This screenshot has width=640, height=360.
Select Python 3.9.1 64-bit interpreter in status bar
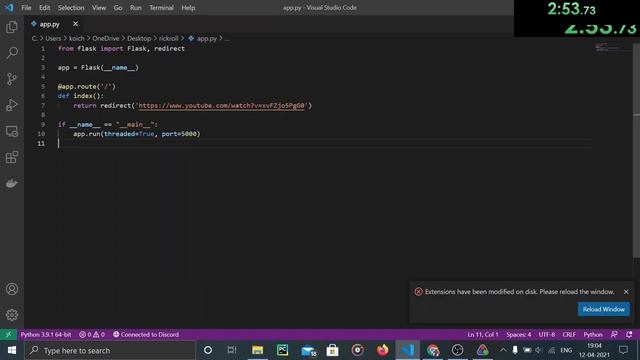(46, 334)
